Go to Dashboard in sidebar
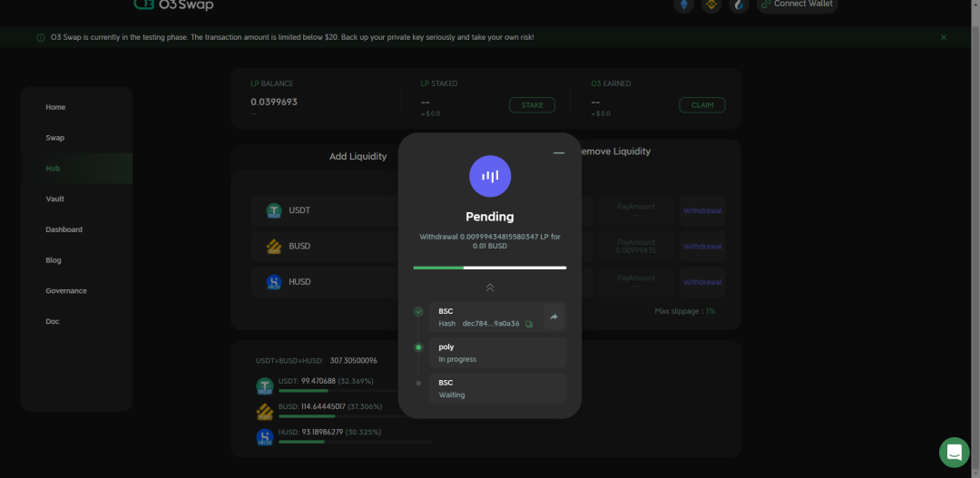Viewport: 980px width, 478px height. click(x=64, y=230)
